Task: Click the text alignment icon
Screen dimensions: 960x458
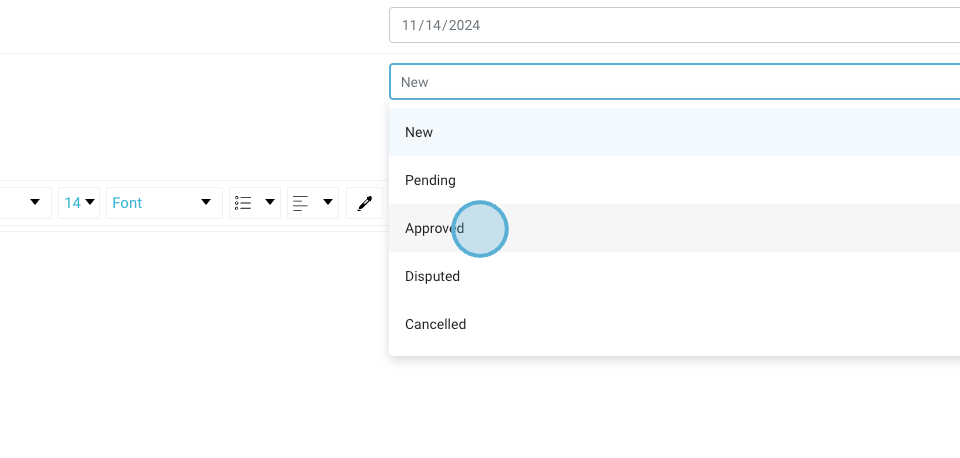Action: (301, 203)
